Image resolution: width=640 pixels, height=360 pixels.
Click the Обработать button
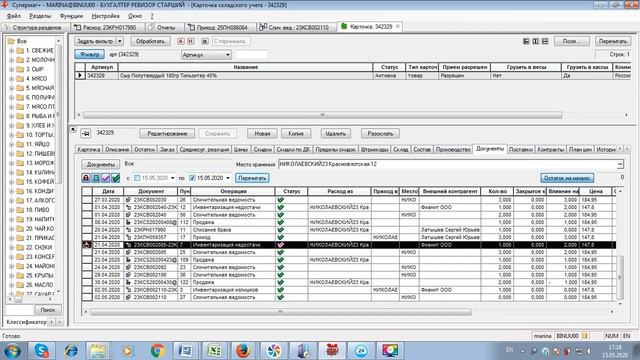(150, 41)
